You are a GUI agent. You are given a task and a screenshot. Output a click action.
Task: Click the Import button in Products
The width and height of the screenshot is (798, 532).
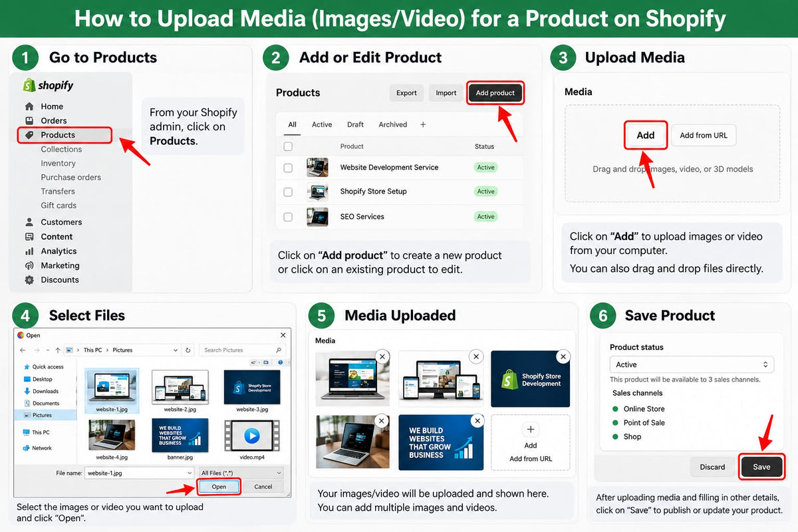(x=446, y=93)
